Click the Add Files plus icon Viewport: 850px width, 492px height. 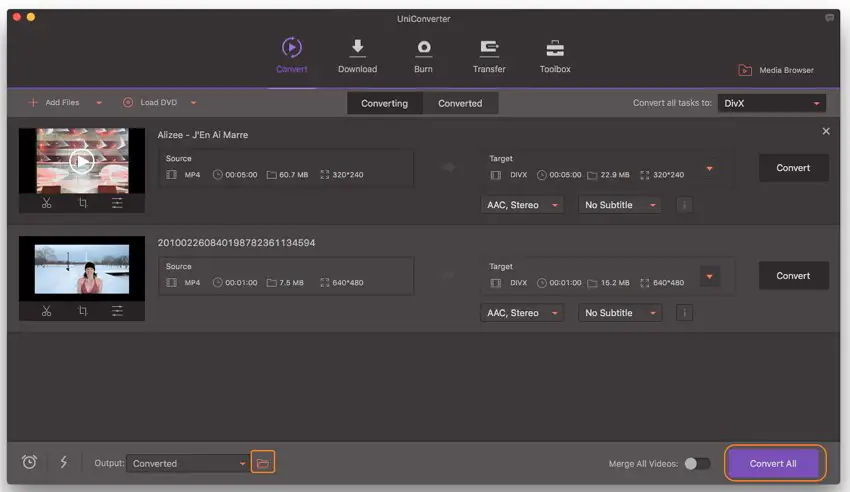click(33, 102)
